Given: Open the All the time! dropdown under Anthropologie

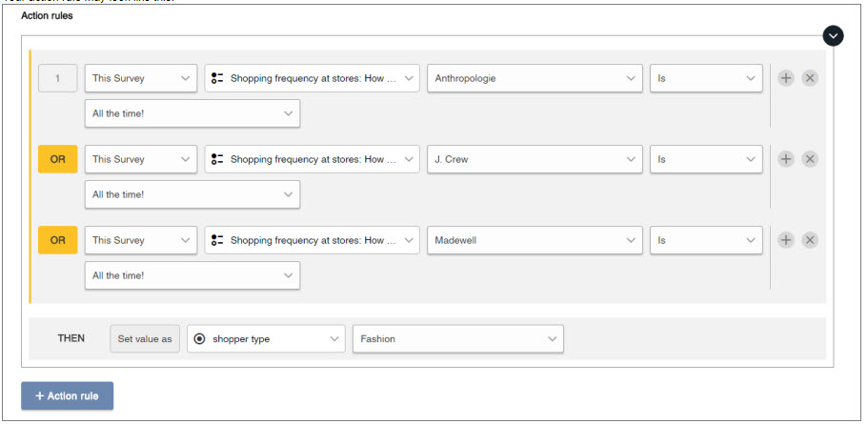Looking at the screenshot, I should [x=192, y=113].
